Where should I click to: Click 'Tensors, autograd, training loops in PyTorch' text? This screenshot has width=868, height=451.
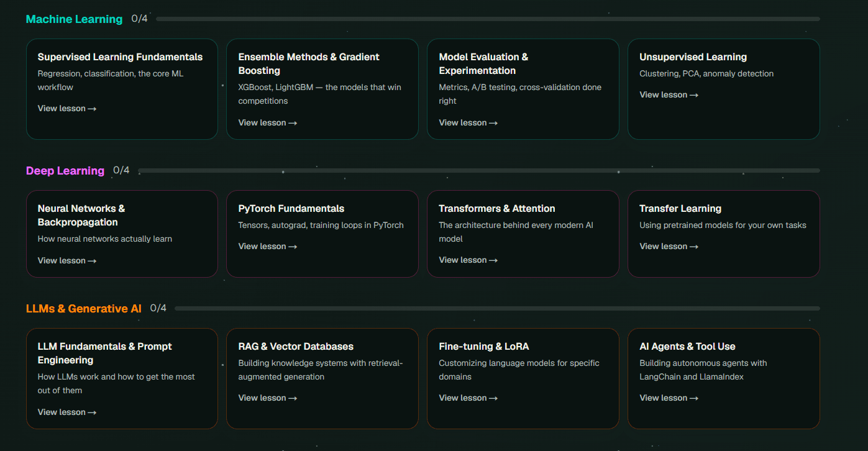coord(321,225)
